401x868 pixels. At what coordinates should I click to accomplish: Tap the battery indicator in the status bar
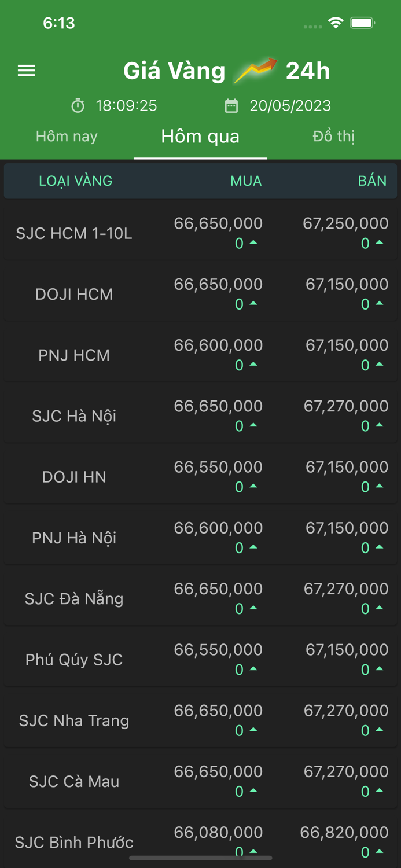point(362,24)
